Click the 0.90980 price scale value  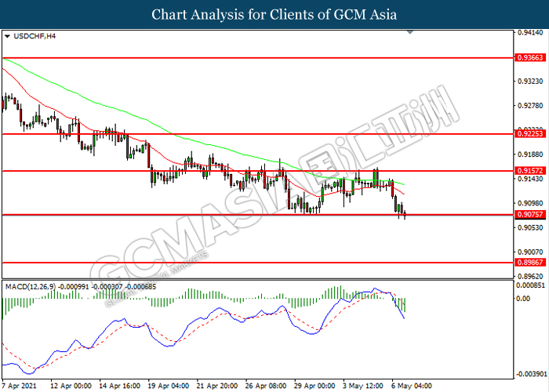tap(530, 203)
